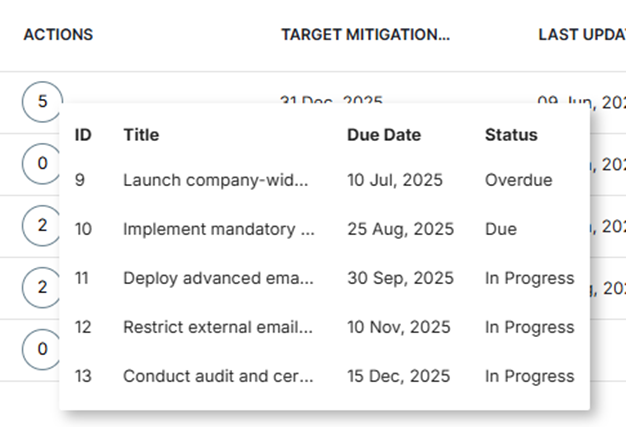Open 'Conduct audit and cer...' action
Image resolution: width=626 pixels, height=427 pixels.
coord(218,376)
